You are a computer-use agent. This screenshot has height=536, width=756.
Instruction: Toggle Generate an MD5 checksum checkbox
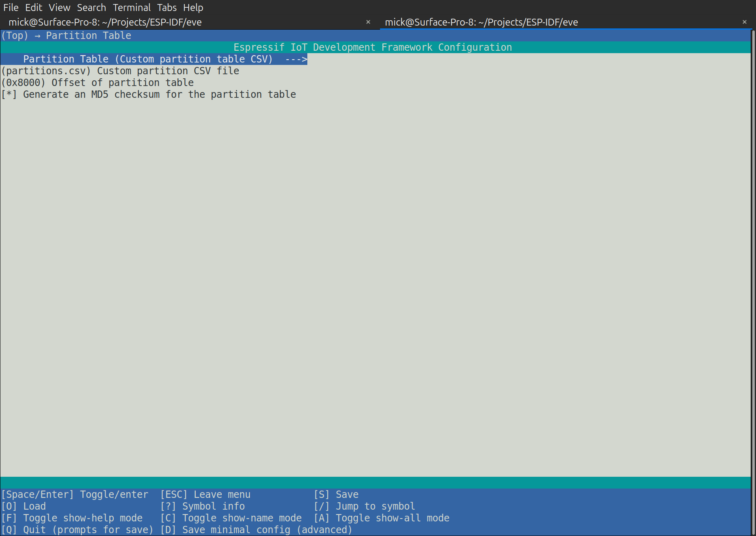9,95
